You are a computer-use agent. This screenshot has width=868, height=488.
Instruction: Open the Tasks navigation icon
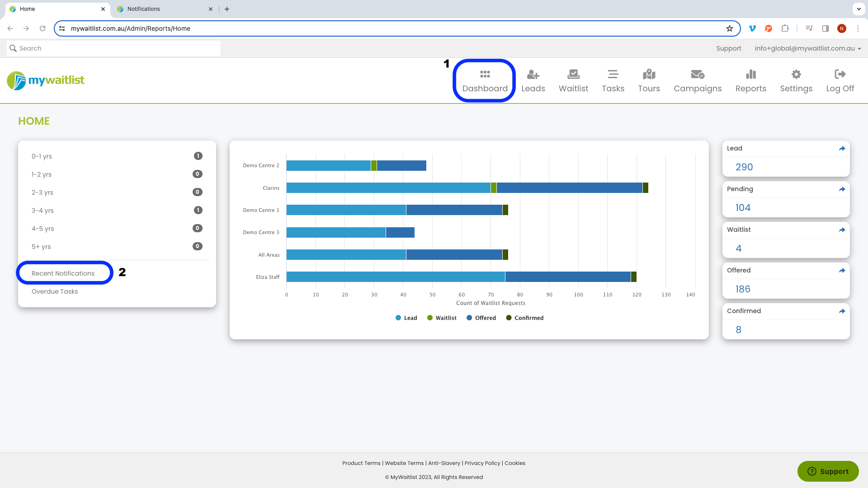click(613, 74)
